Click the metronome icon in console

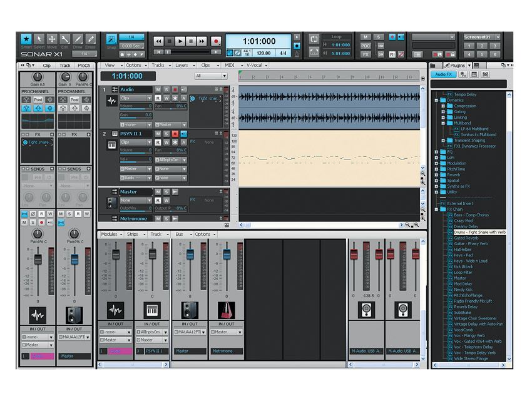(x=226, y=310)
